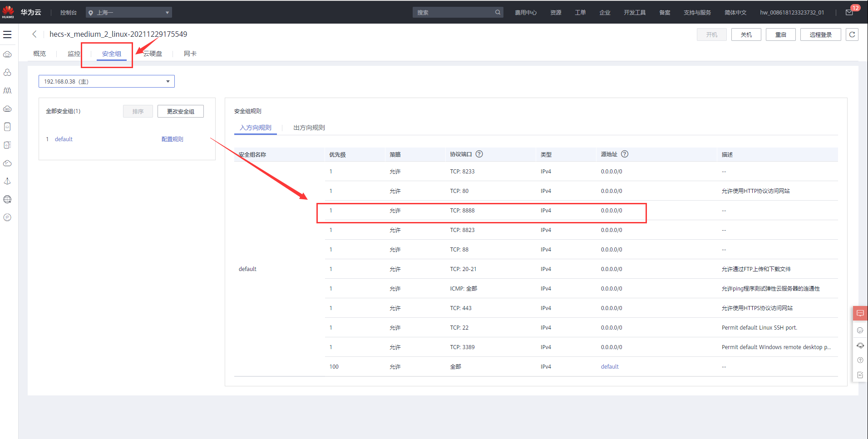Switch to the 概览 tab

pyautogui.click(x=39, y=54)
